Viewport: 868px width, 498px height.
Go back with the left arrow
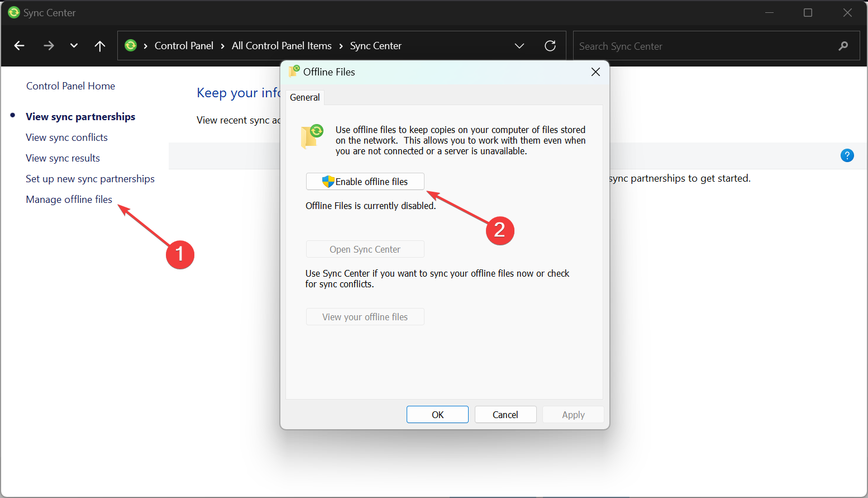pos(19,46)
